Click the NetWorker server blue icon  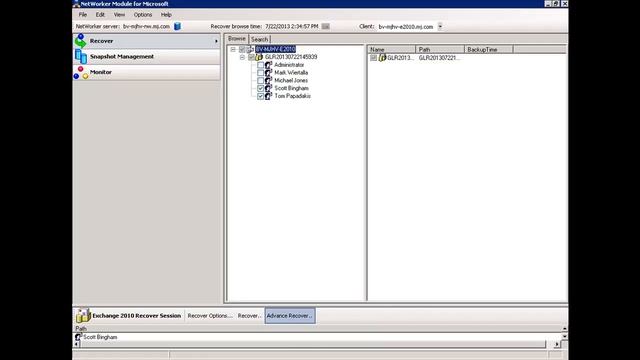(177, 26)
